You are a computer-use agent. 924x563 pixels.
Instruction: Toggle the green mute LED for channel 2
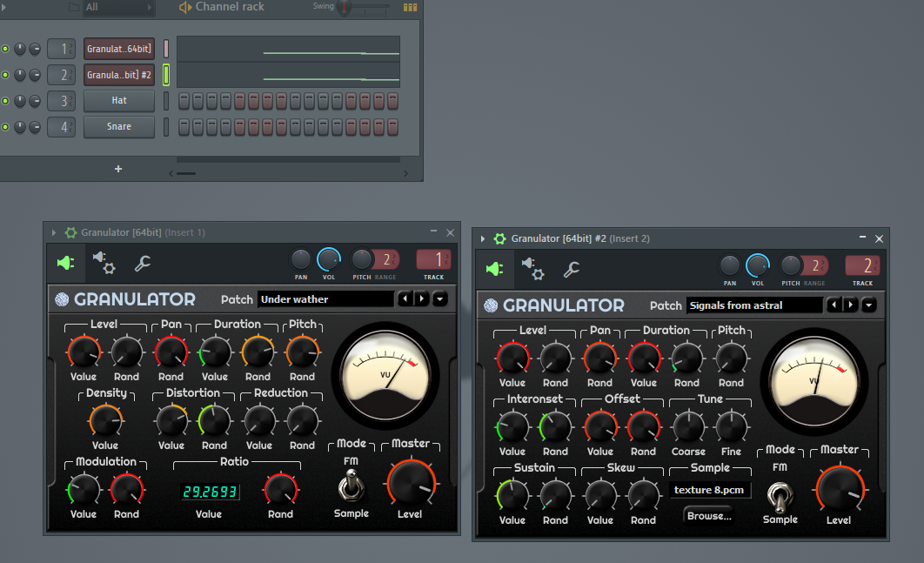click(x=5, y=75)
